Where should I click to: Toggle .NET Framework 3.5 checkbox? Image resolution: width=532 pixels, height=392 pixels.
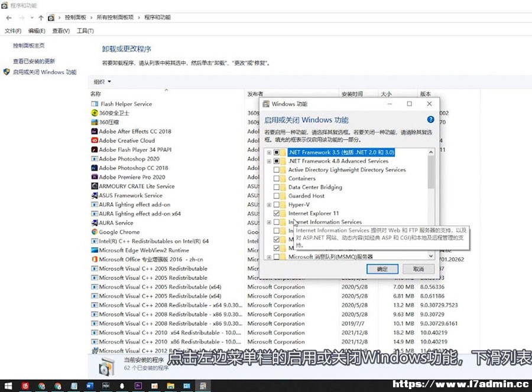(x=277, y=152)
